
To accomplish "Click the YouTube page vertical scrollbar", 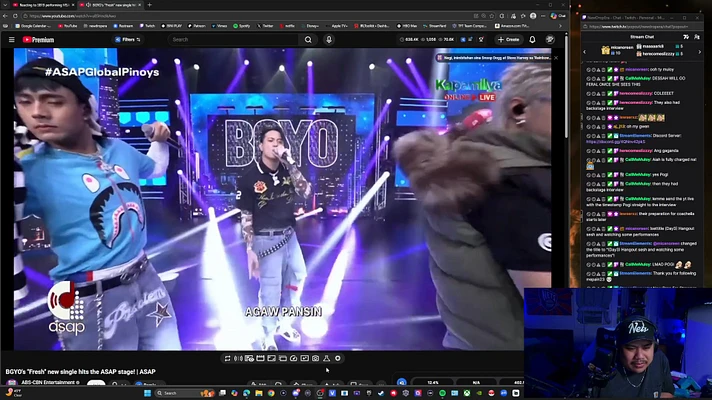I will point(566,86).
